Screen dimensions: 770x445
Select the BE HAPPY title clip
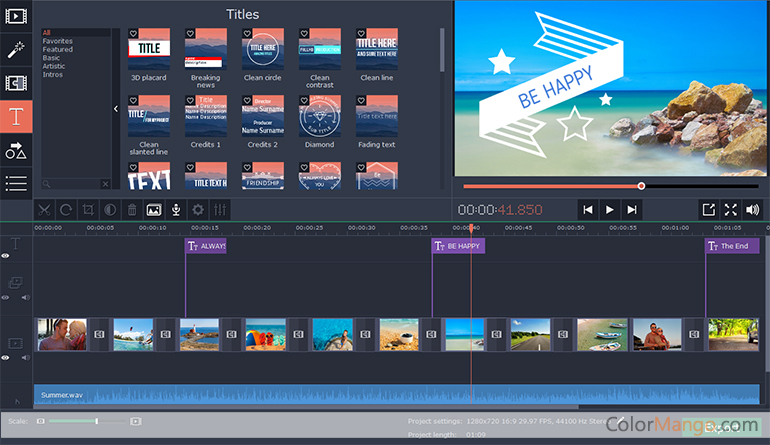458,246
